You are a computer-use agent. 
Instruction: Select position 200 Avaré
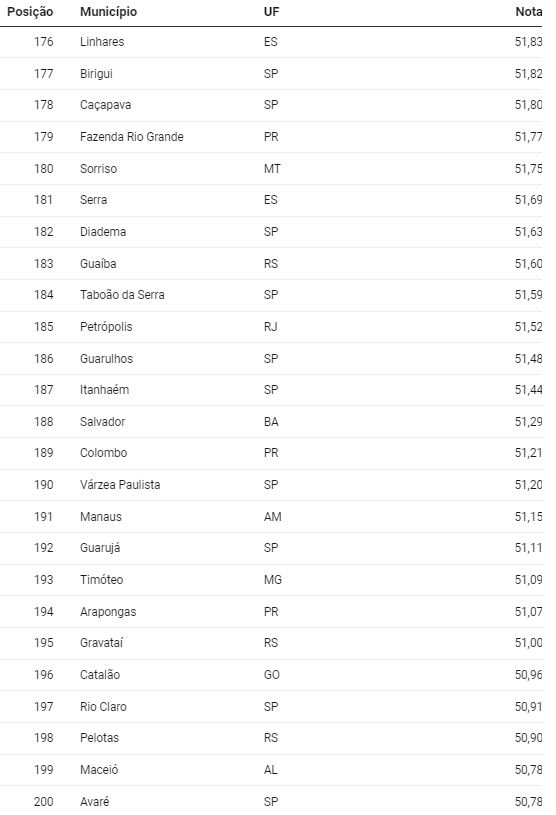[271, 800]
